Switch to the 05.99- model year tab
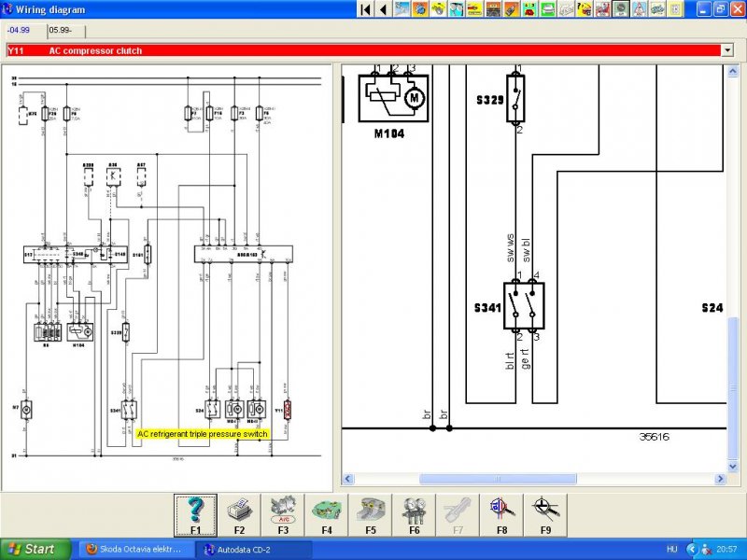The height and width of the screenshot is (560, 747). [x=66, y=31]
